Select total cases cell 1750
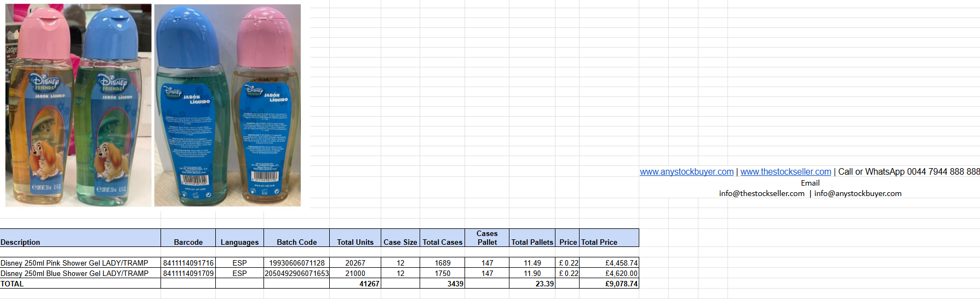980x299 pixels. 443,273
